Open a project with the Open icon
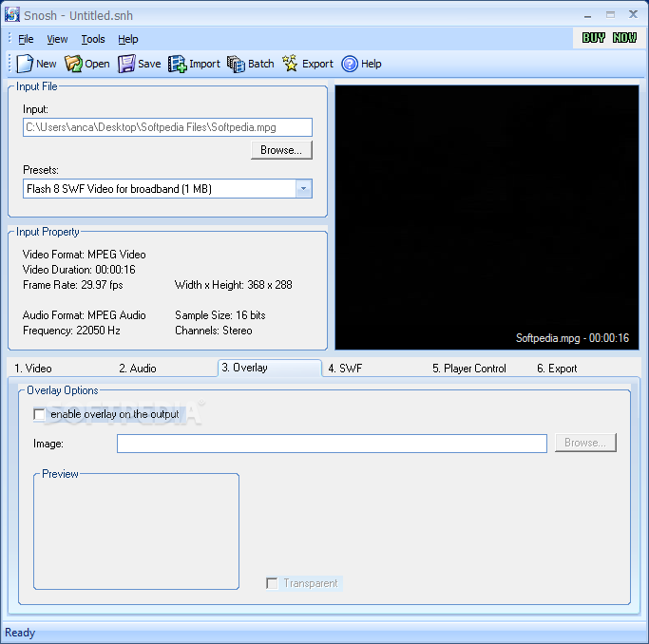 point(73,64)
